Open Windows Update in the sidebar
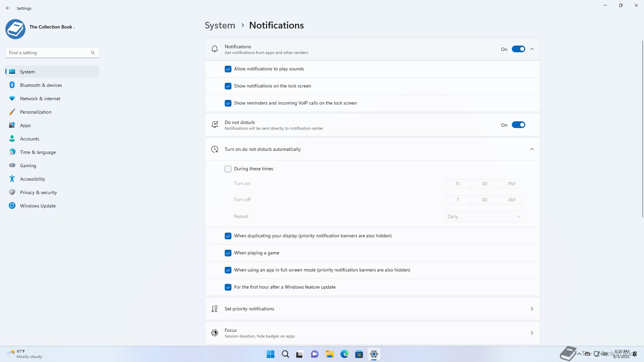The width and height of the screenshot is (644, 362). click(x=38, y=206)
